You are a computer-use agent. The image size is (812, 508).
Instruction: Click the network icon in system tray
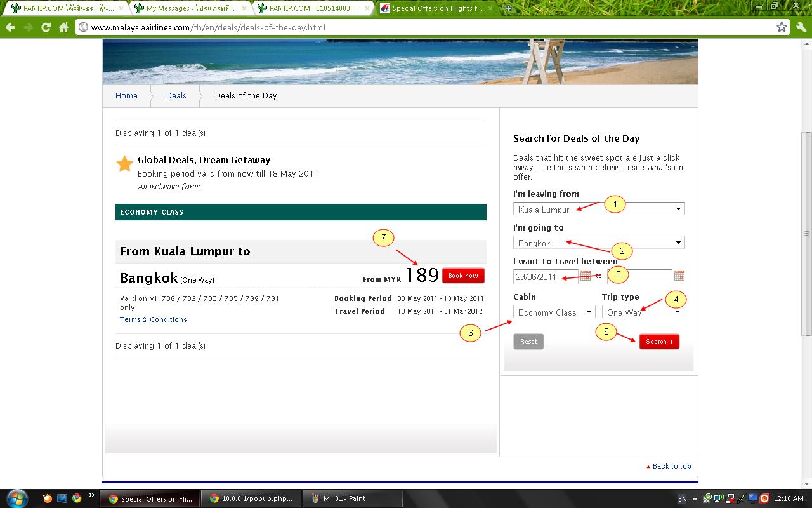pyautogui.click(x=730, y=499)
